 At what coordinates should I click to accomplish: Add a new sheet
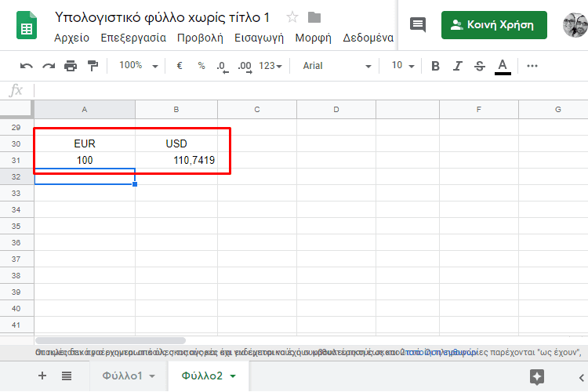(42, 376)
